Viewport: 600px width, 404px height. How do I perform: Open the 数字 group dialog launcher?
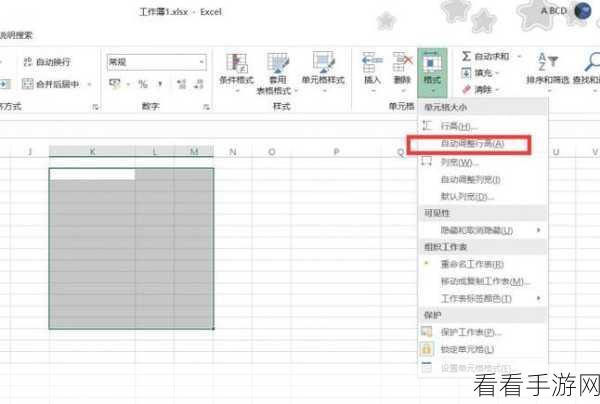click(x=206, y=107)
